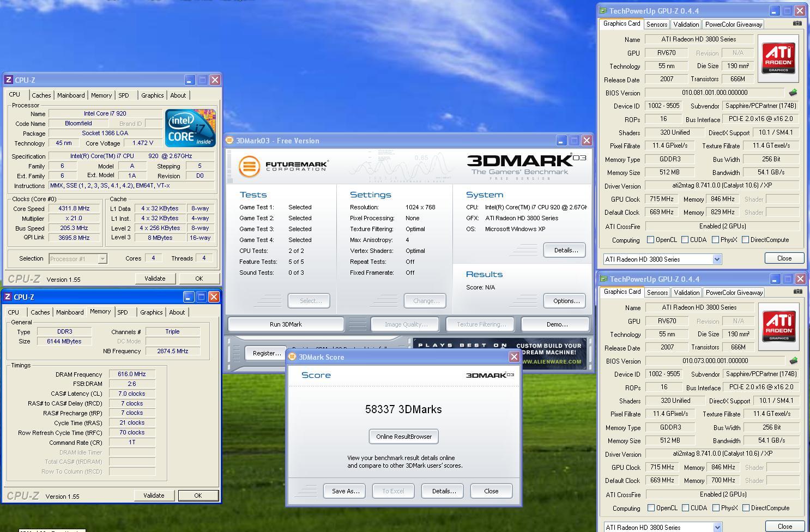
Task: Toggle OpenCL checkbox in top GPU-Z
Action: [650, 239]
